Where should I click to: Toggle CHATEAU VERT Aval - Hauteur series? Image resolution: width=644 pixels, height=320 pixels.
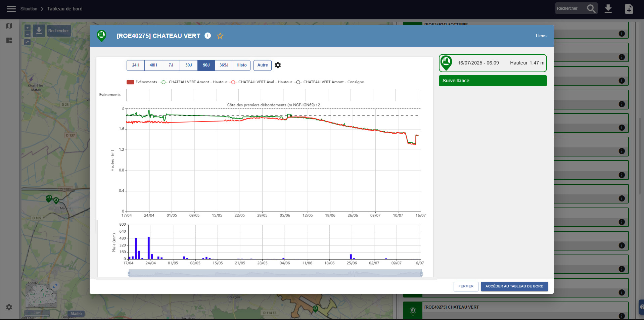pos(261,82)
